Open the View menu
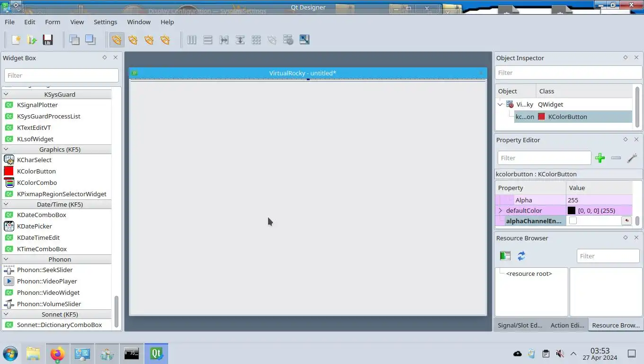Image resolution: width=644 pixels, height=364 pixels. (77, 22)
